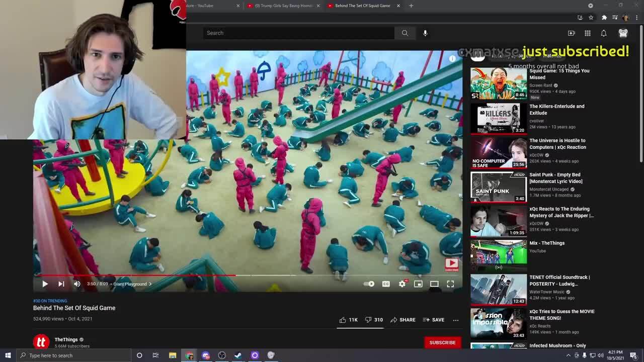644x362 pixels.
Task: Play the Squid Game video
Action: [x=45, y=284]
